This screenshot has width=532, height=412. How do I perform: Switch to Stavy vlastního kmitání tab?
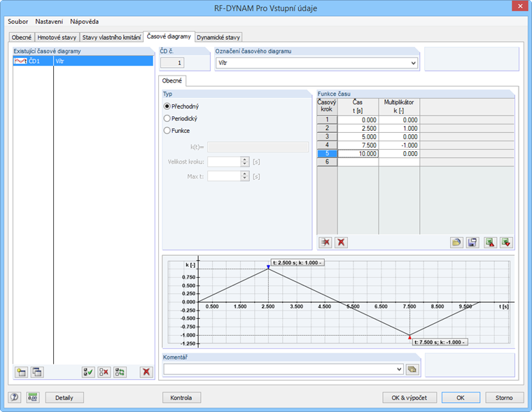111,37
